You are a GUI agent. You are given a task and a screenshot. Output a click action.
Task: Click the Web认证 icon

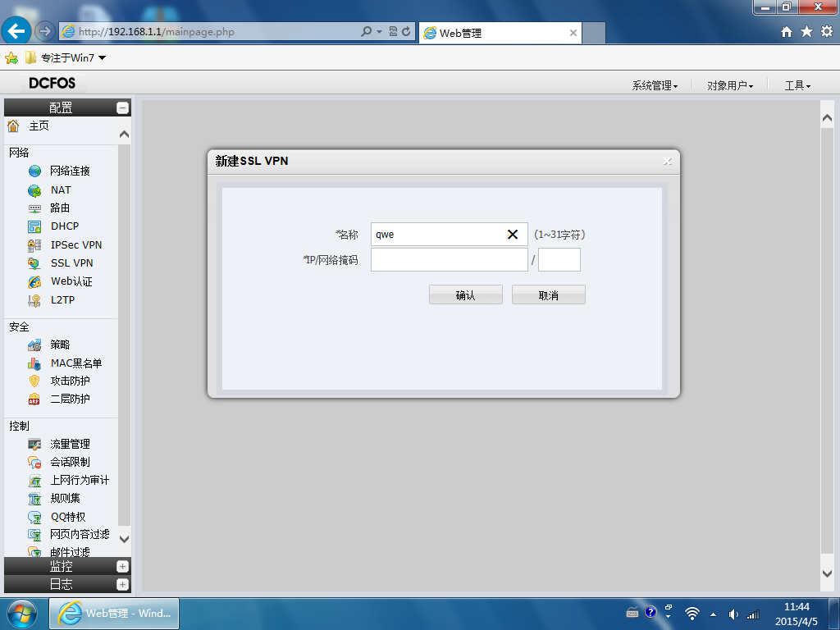pos(34,282)
